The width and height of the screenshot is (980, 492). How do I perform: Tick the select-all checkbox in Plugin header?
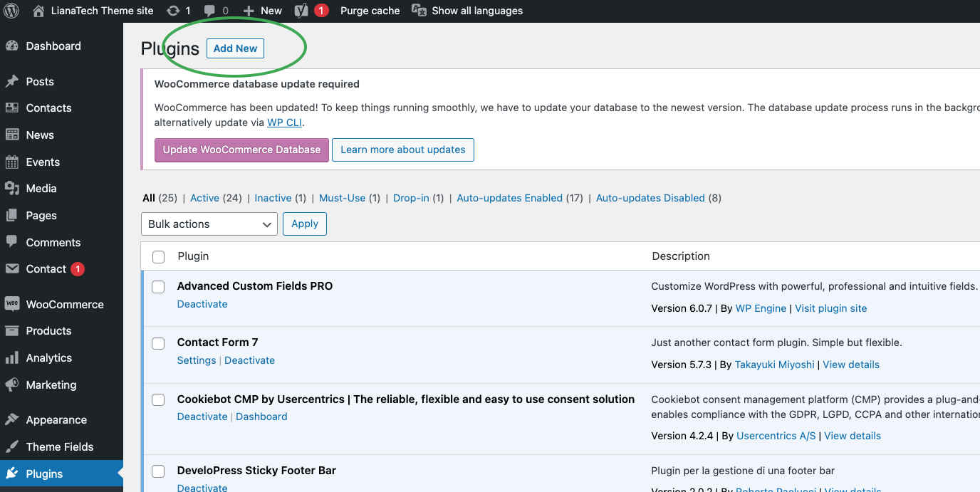[x=159, y=256]
